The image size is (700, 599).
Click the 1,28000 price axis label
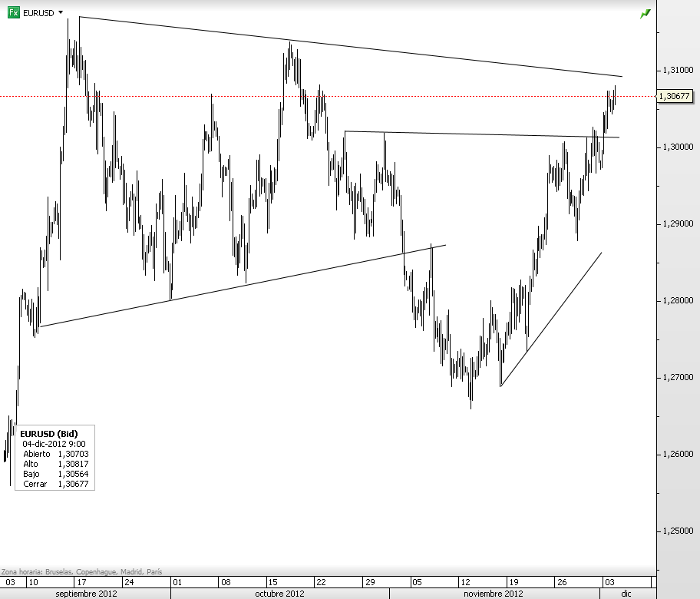coord(679,300)
